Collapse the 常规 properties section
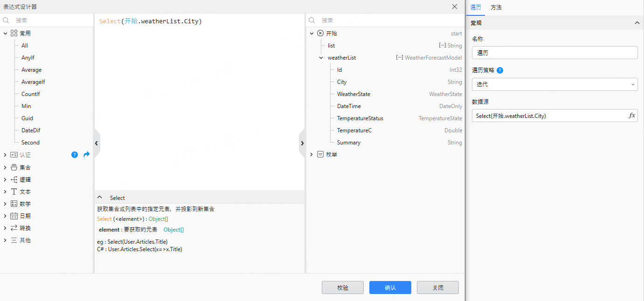This screenshot has height=301, width=644. click(637, 23)
